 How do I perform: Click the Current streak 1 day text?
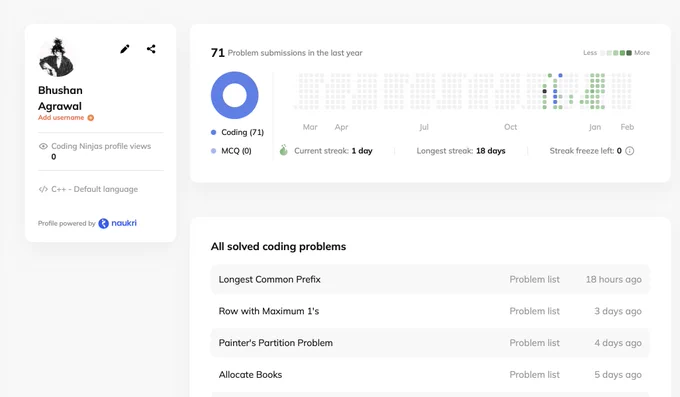(333, 151)
